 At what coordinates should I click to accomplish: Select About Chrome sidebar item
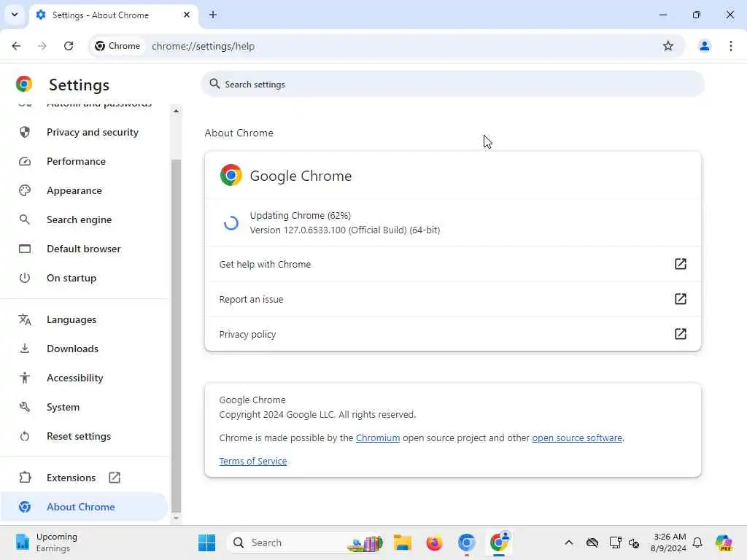point(84,507)
